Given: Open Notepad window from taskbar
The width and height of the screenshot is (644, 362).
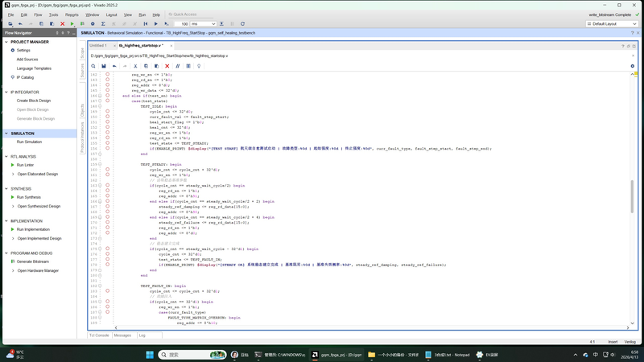Looking at the screenshot, I should [x=448, y=355].
